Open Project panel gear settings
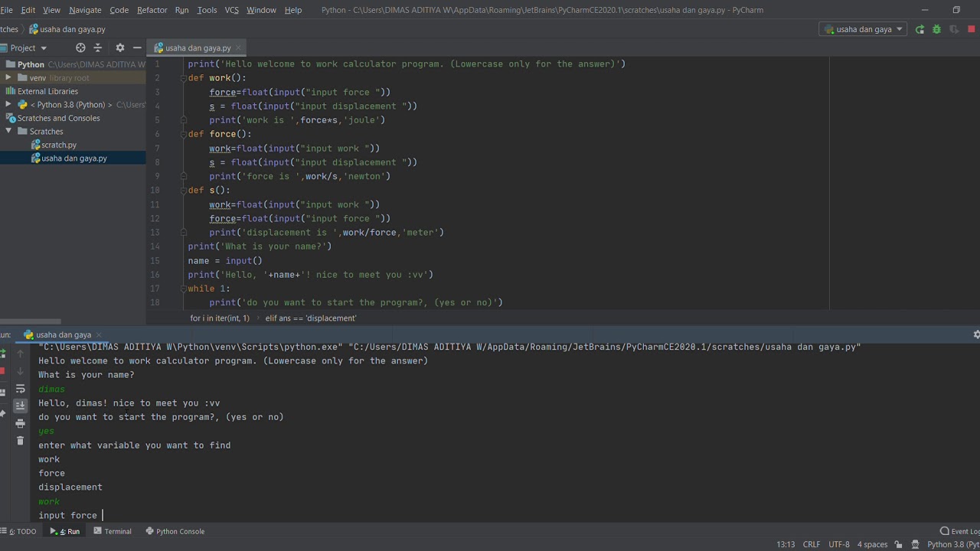This screenshot has width=980, height=551. pos(119,47)
